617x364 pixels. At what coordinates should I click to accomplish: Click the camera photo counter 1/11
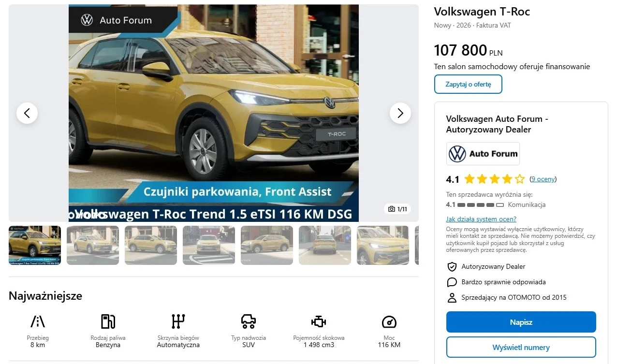(x=397, y=209)
